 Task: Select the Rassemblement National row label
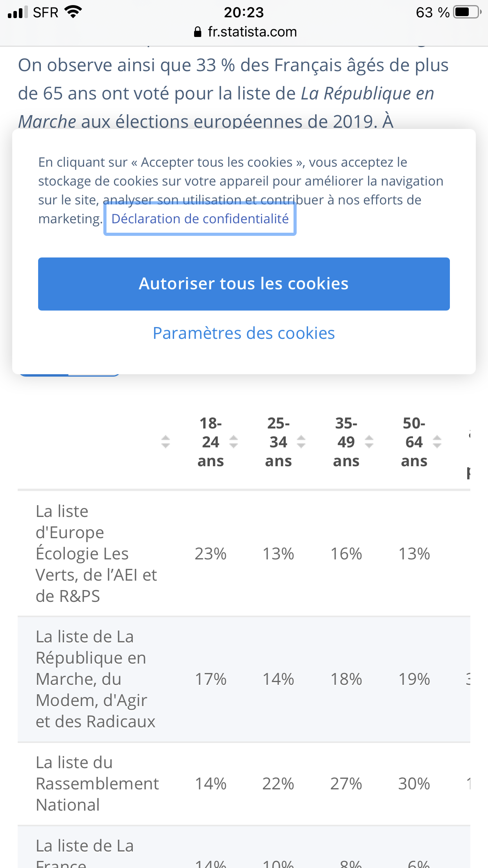[97, 783]
